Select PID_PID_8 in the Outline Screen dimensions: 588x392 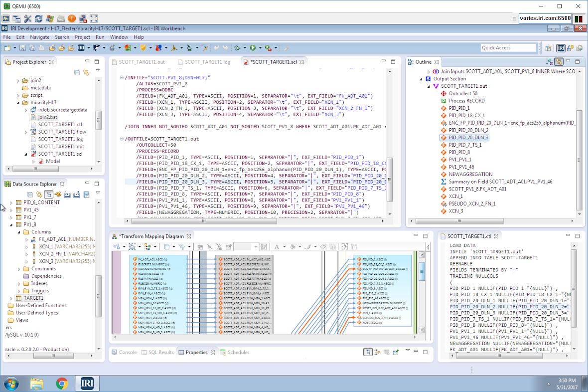(x=459, y=152)
